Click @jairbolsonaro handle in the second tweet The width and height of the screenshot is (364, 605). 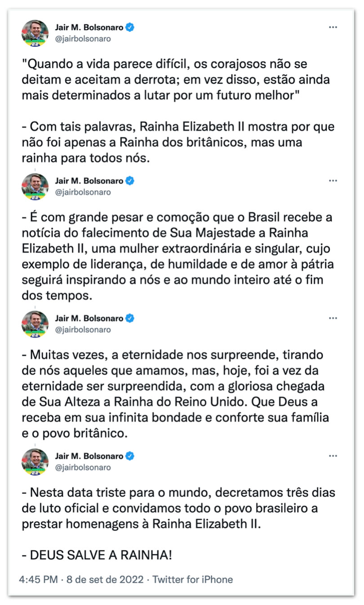tap(83, 192)
